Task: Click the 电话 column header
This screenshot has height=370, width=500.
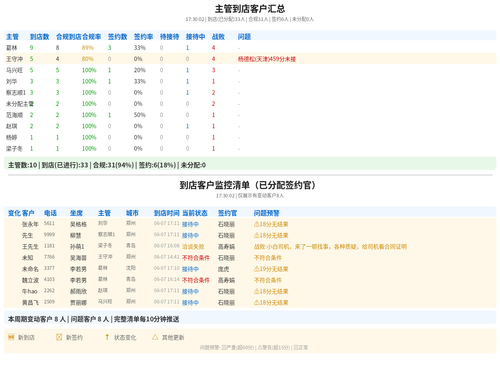Action: pyautogui.click(x=50, y=213)
